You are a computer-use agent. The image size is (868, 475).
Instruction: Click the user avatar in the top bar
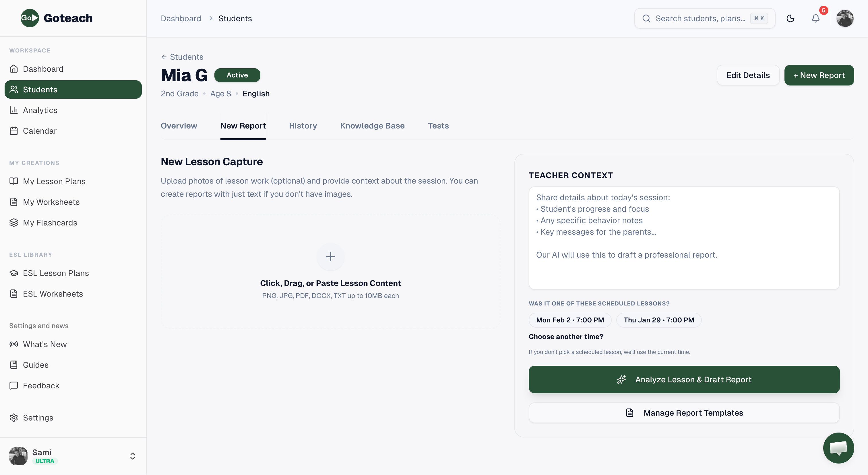pos(845,18)
